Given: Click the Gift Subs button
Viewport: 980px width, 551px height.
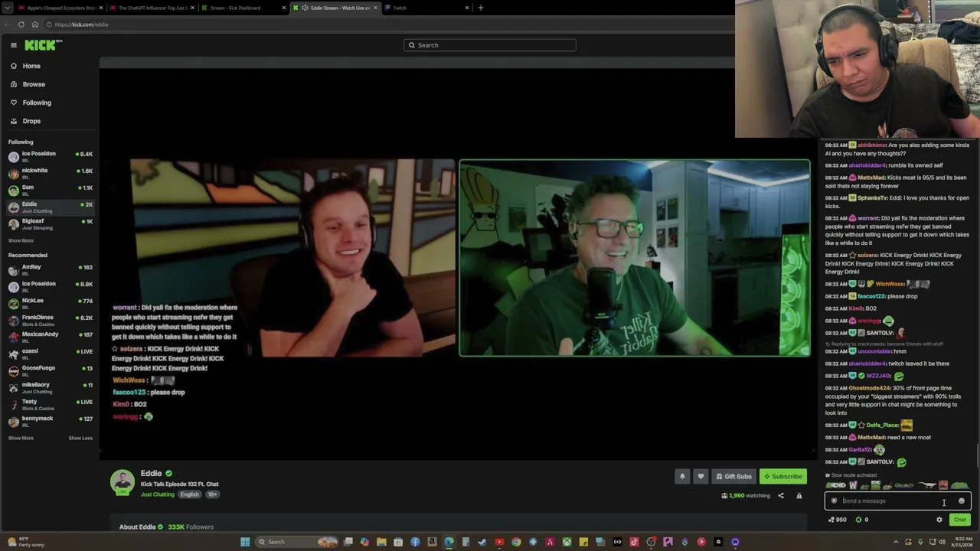Looking at the screenshot, I should click(733, 476).
